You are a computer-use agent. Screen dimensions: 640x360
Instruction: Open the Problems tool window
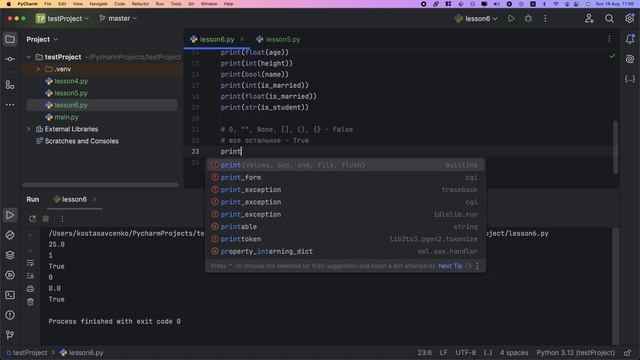pyautogui.click(x=10, y=315)
